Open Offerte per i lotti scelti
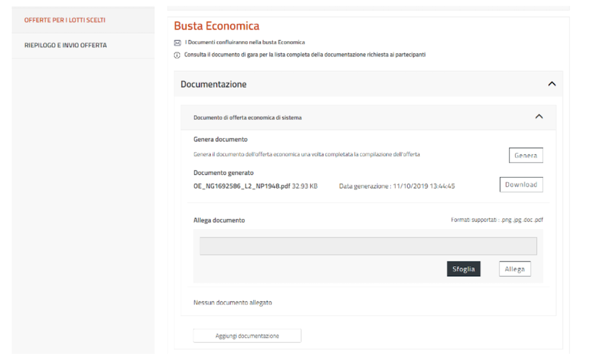 [x=65, y=20]
